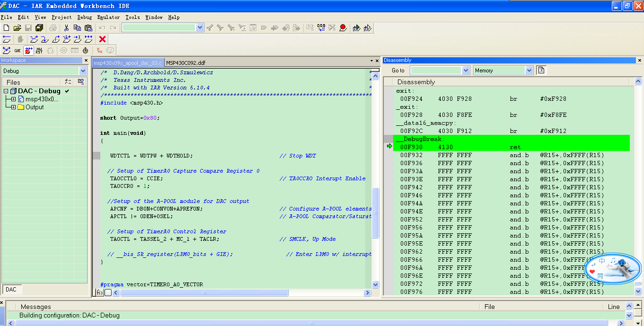The height and width of the screenshot is (326, 644).
Task: Click the HW RST hardware reset icon
Action: click(39, 51)
